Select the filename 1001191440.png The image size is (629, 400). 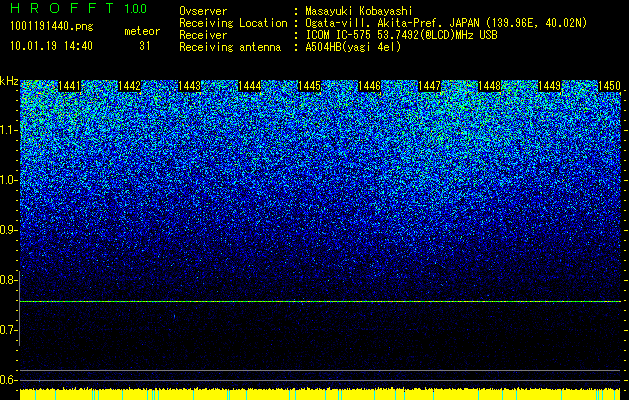52,27
